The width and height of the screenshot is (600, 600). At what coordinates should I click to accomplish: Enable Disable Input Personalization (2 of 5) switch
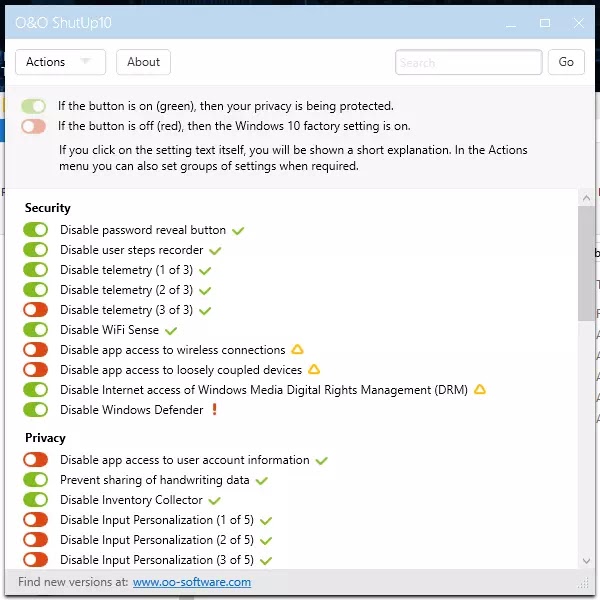(36, 540)
